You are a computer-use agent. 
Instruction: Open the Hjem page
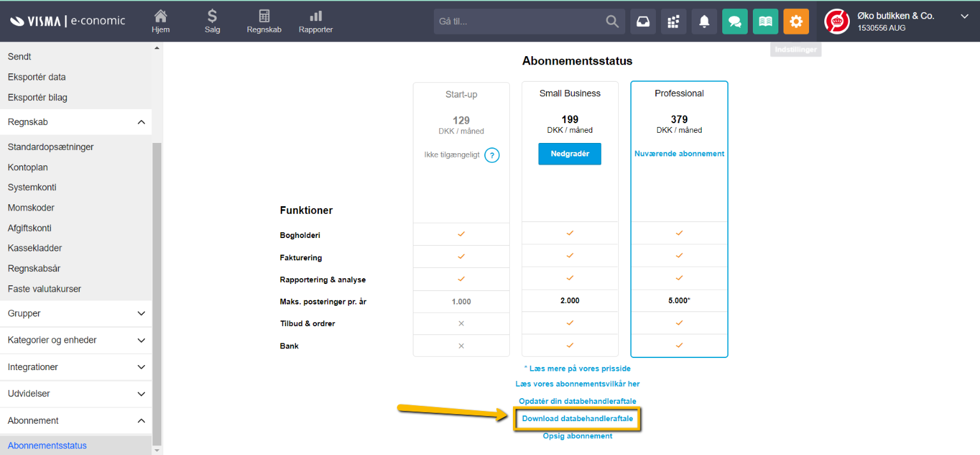[160, 21]
